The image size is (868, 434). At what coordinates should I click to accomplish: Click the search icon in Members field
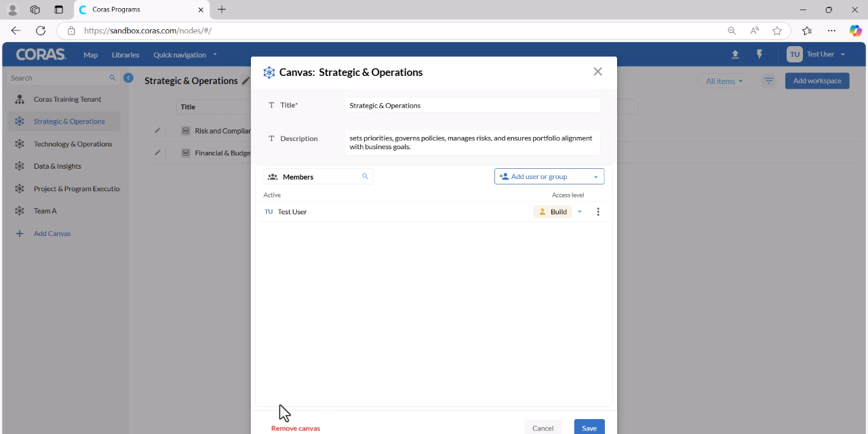click(365, 176)
